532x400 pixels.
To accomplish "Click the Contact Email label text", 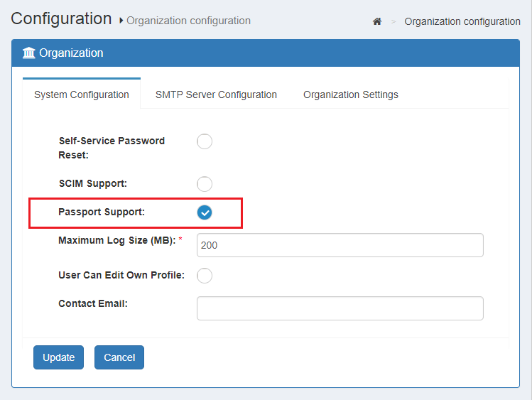I will pyautogui.click(x=93, y=303).
